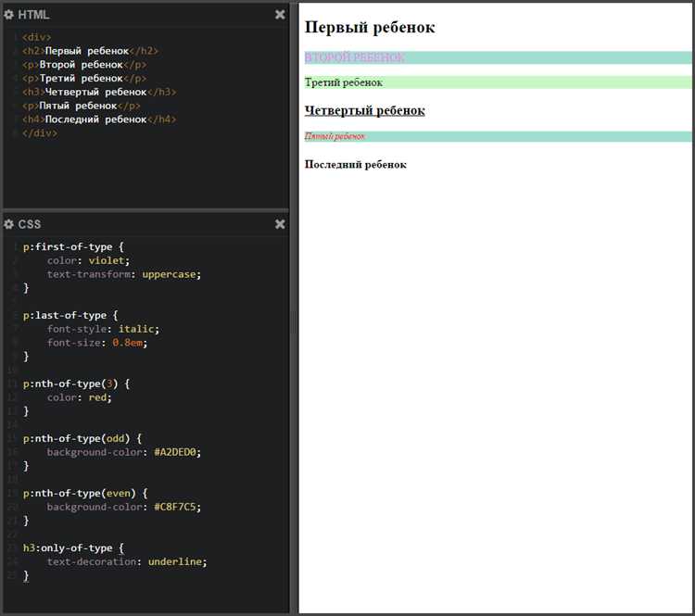
Task: Open CSS panel settings gear
Action: click(x=9, y=224)
